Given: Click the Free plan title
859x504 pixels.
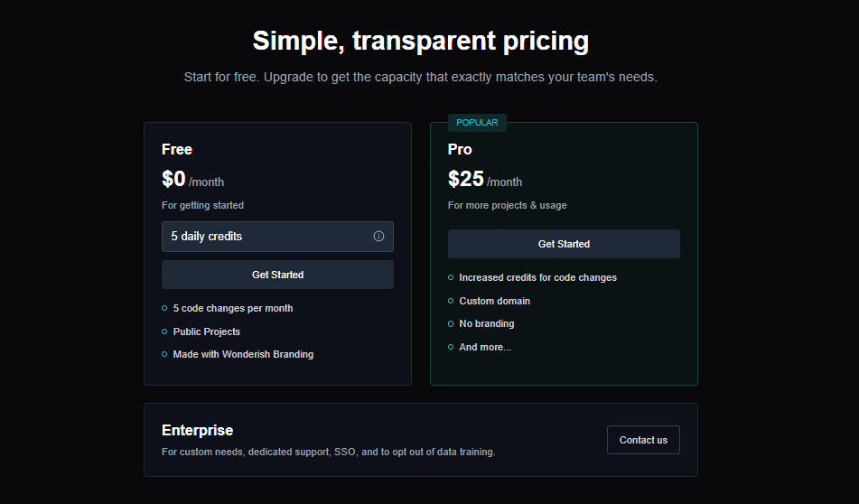Looking at the screenshot, I should (177, 149).
